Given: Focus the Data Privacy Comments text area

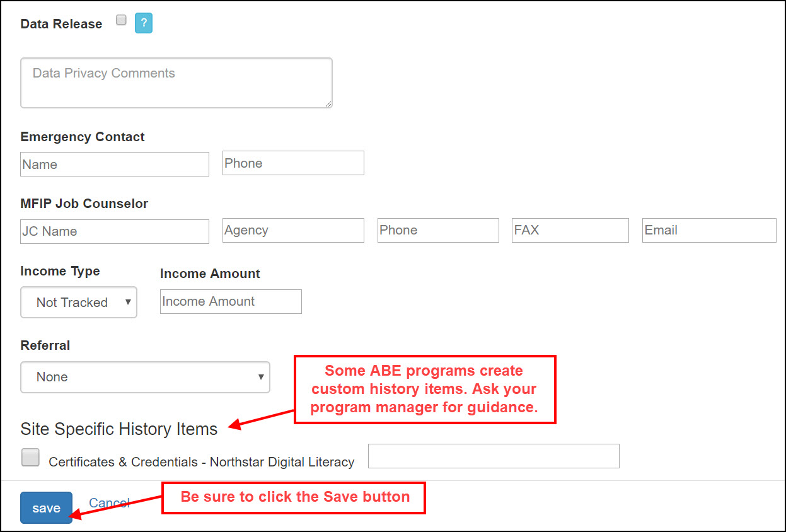Looking at the screenshot, I should (x=176, y=83).
